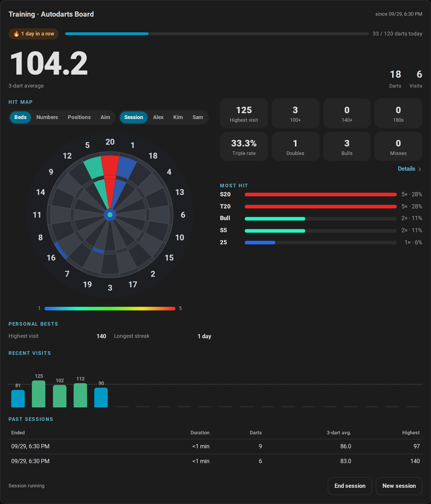Click the T20 most hit bar

pos(321,207)
